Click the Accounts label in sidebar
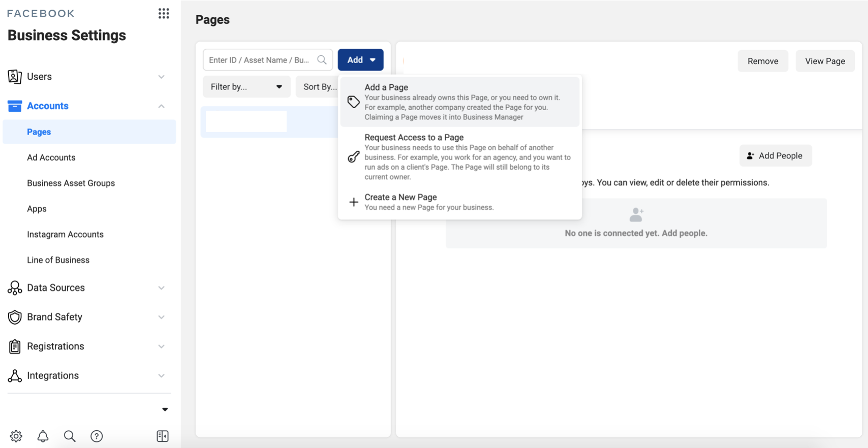Viewport: 868px width, 448px height. coord(48,106)
